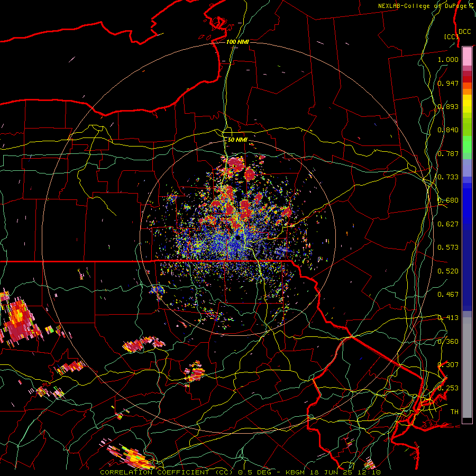The width and height of the screenshot is (476, 476).
Task: Select the 0.520 value on the color scale
Action: 448,271
